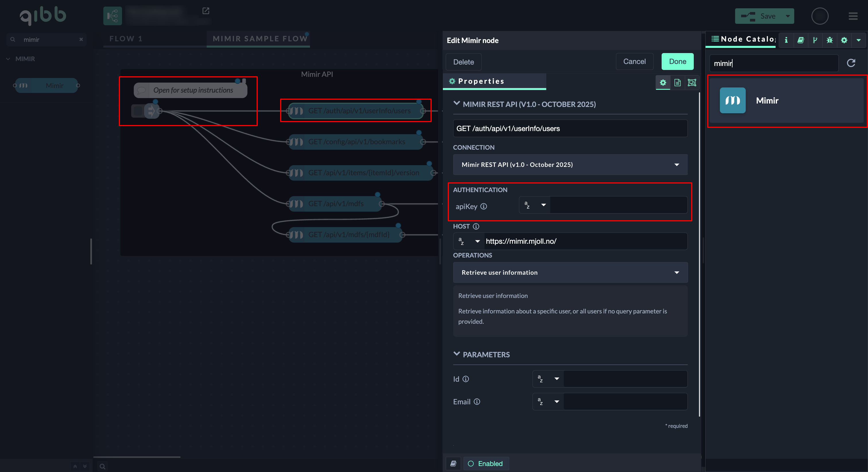
Task: Collapse the Parameters section
Action: [457, 354]
